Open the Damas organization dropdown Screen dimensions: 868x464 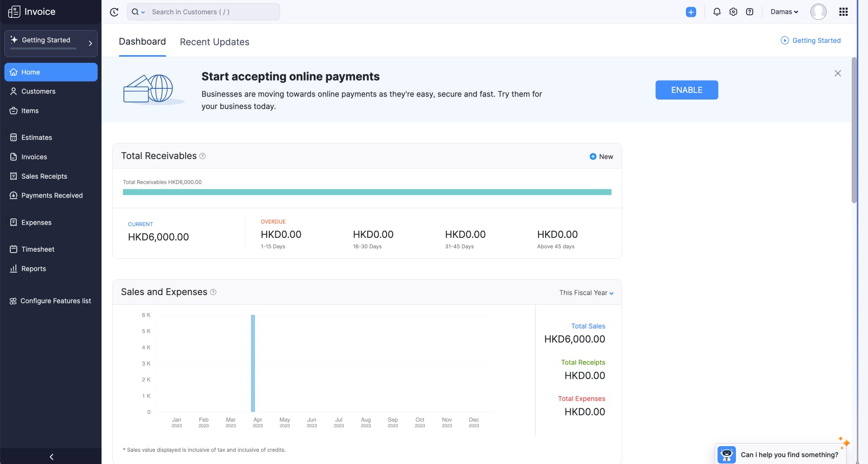point(784,12)
